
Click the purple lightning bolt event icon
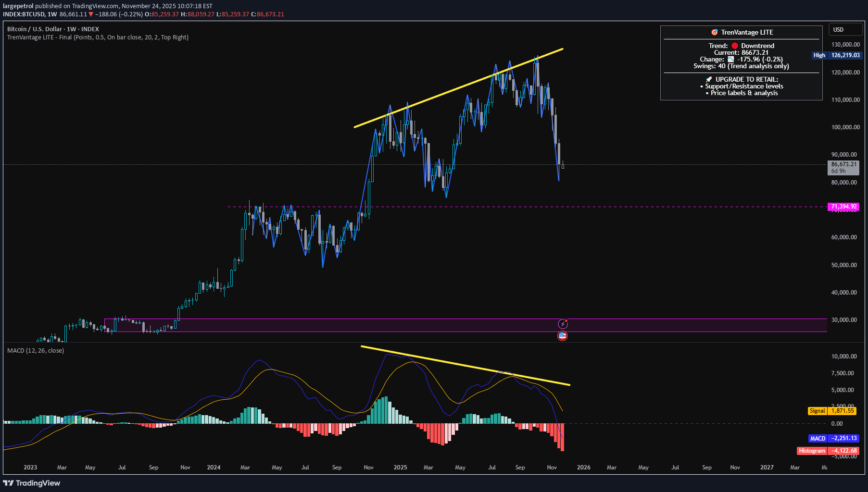pyautogui.click(x=562, y=324)
